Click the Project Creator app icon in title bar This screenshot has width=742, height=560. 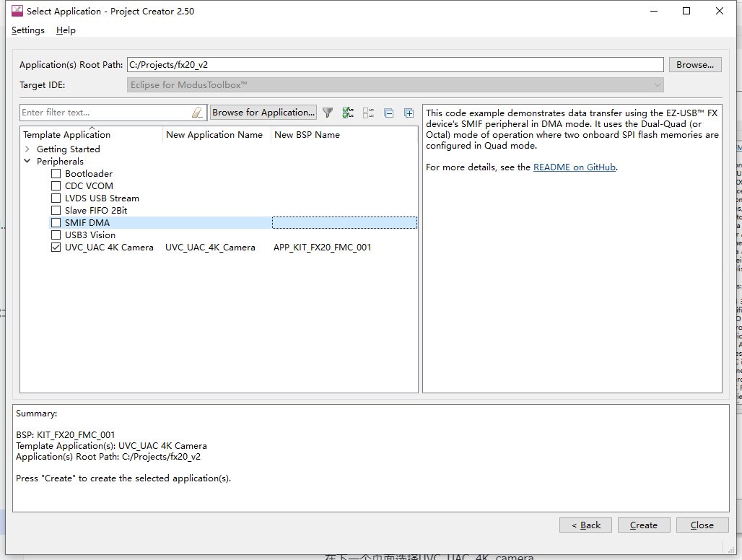click(17, 11)
